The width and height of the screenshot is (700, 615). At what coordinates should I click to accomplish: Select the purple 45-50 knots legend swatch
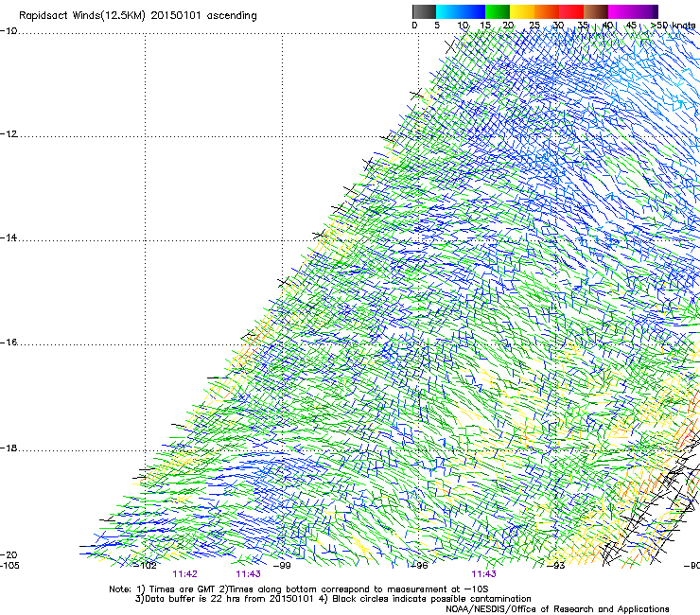(x=644, y=11)
